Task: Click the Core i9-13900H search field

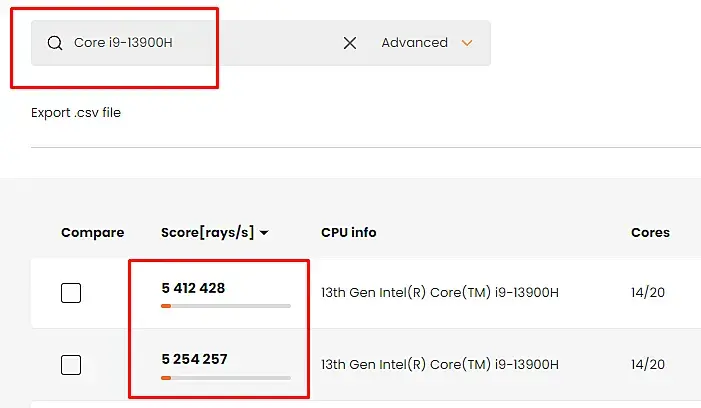Action: pyautogui.click(x=200, y=43)
